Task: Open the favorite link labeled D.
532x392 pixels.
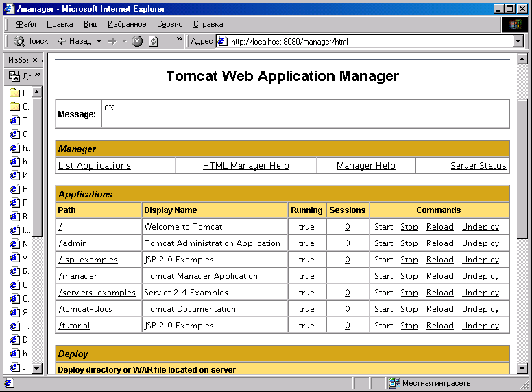Action: 20,340
